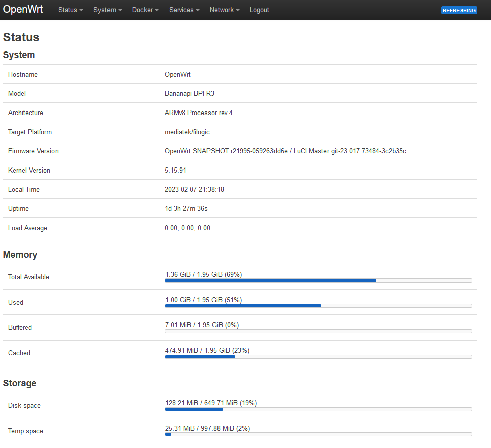Select the 7.01 MiB / 1.95 GiB (0%) text
Viewport: 491px width, 448px height.
[x=202, y=325]
